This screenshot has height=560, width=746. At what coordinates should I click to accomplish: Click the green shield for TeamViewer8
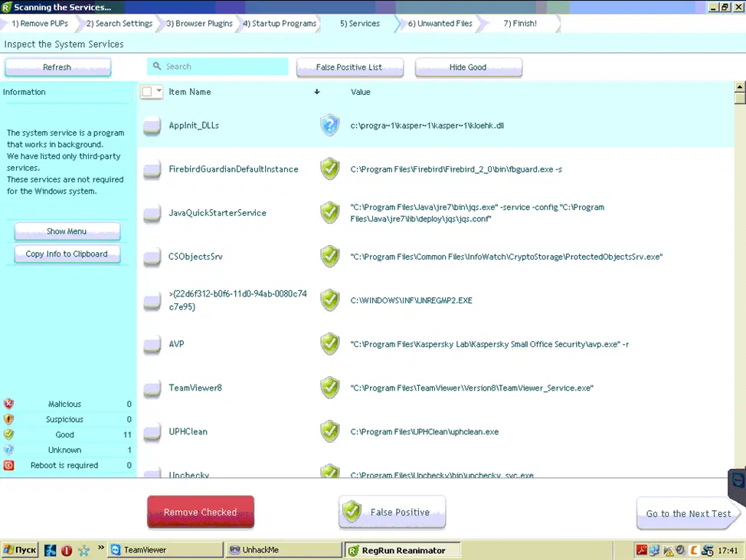pyautogui.click(x=329, y=388)
